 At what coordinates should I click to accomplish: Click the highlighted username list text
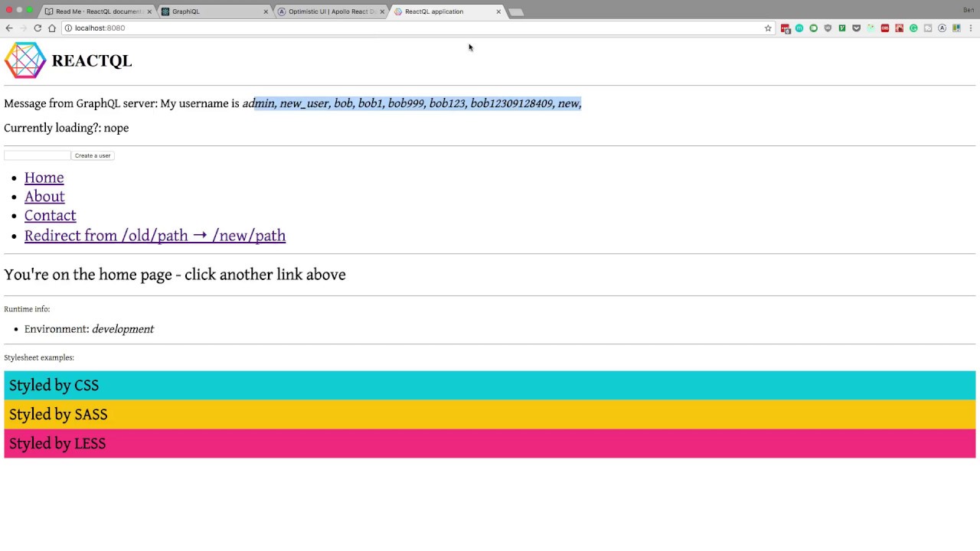pyautogui.click(x=418, y=103)
